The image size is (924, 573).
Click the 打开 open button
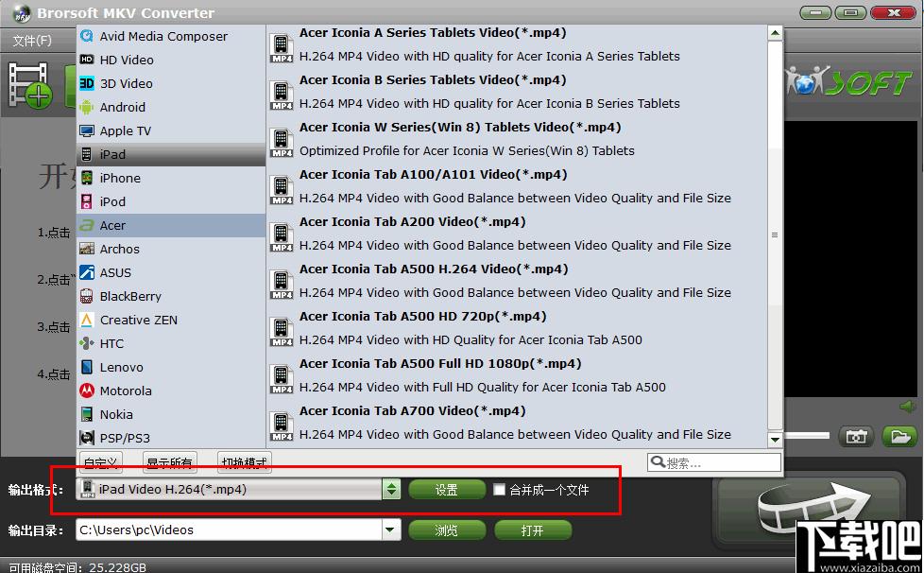point(533,530)
